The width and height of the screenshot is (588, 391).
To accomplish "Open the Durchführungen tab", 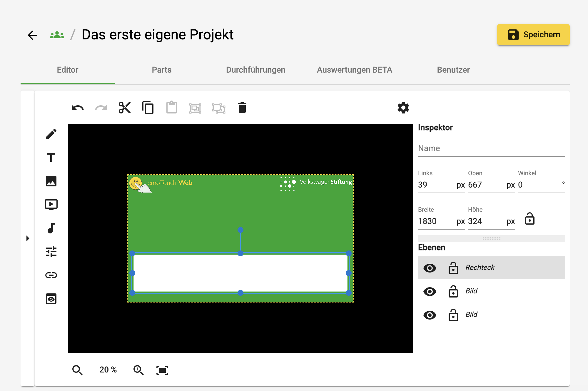I will [x=256, y=70].
